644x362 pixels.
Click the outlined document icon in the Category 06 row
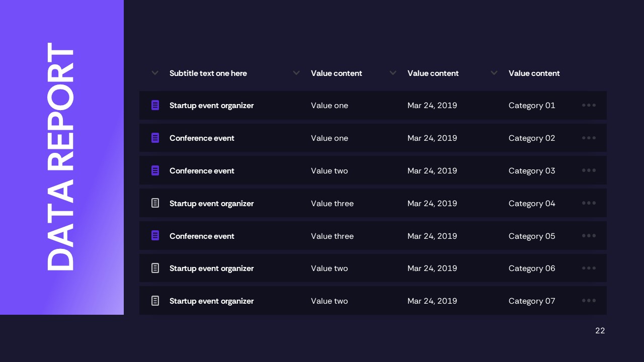[155, 268]
